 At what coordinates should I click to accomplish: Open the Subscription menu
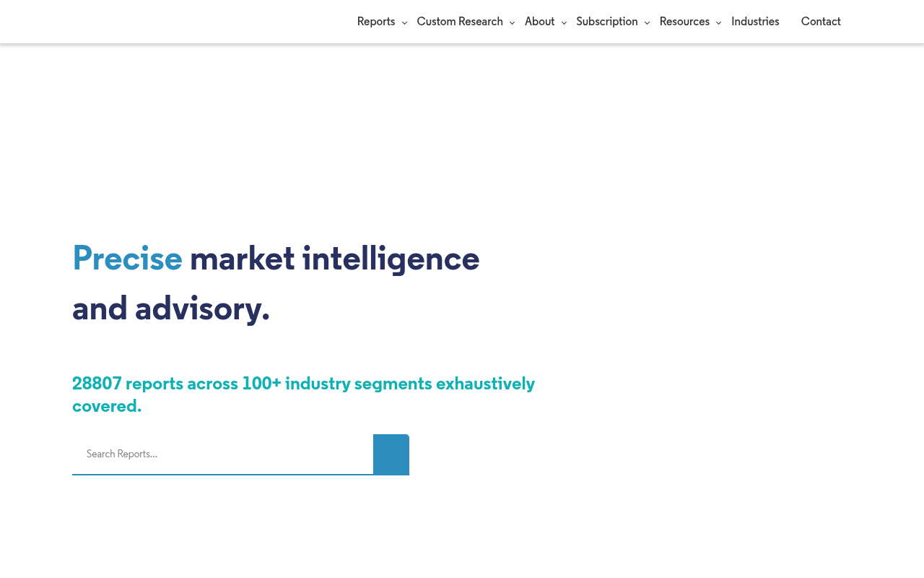coord(607,22)
